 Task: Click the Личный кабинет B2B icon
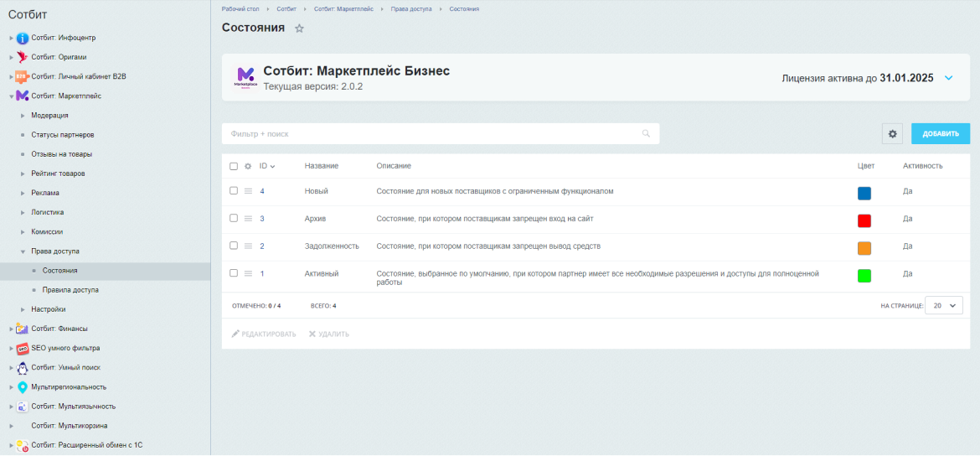23,77
